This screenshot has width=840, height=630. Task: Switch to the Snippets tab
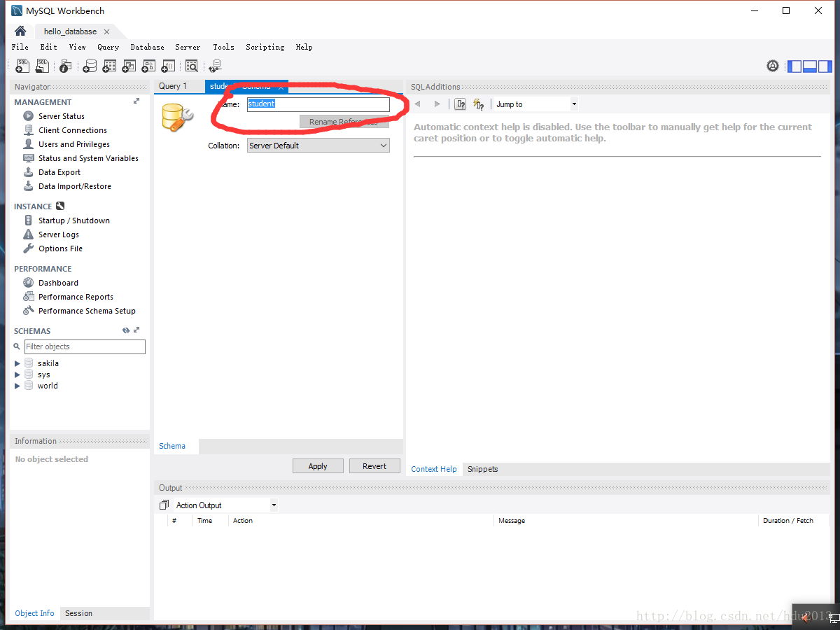(x=483, y=469)
